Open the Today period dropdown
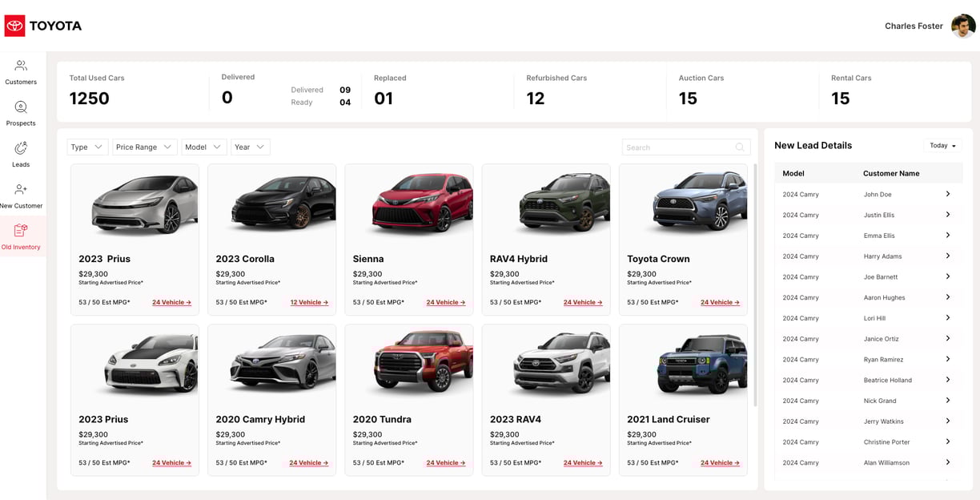The image size is (980, 500). tap(943, 146)
